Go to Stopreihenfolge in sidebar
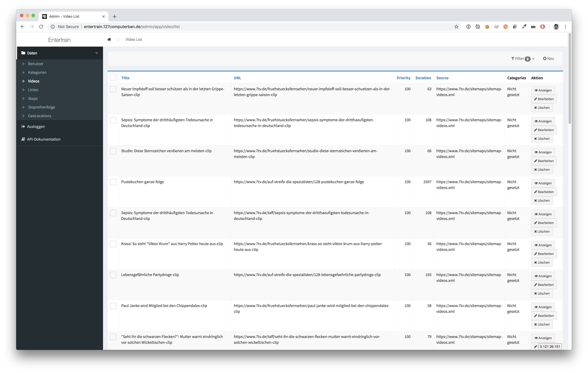The width and height of the screenshot is (588, 373). coord(41,107)
